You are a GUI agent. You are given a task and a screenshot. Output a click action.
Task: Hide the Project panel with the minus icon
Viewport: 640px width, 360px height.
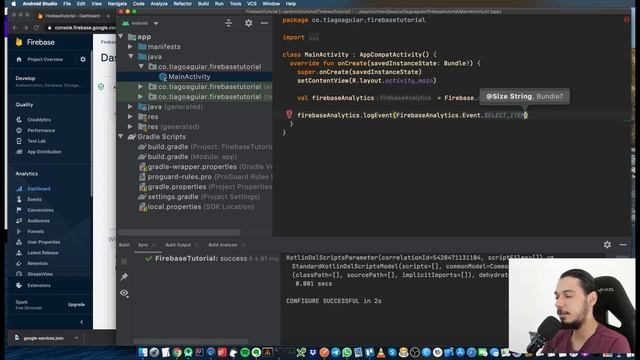(x=264, y=23)
